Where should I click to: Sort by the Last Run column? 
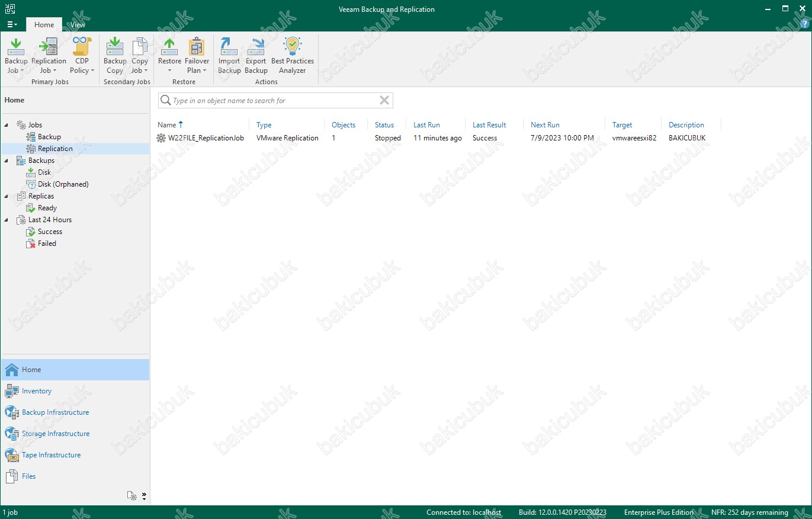click(x=426, y=125)
